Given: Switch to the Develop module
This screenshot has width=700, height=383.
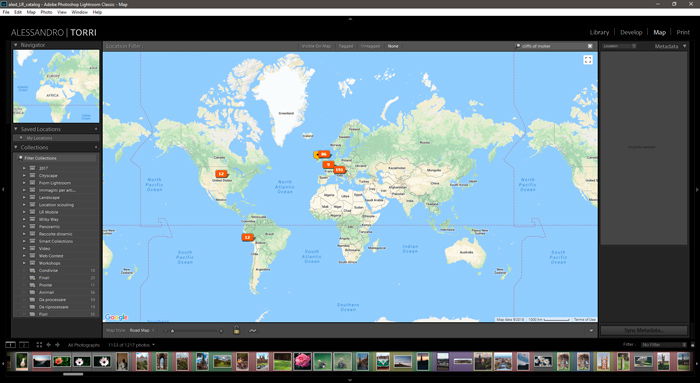Looking at the screenshot, I should 631,32.
